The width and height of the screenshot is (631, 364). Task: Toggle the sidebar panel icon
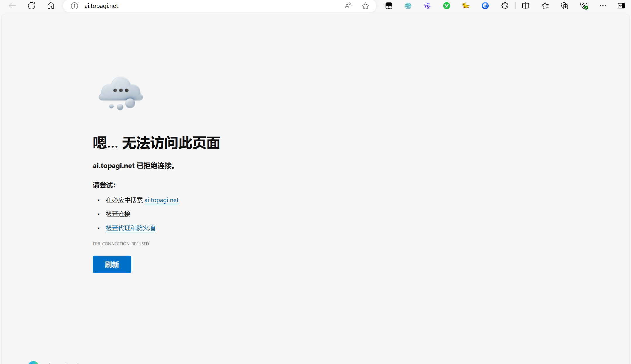point(621,6)
